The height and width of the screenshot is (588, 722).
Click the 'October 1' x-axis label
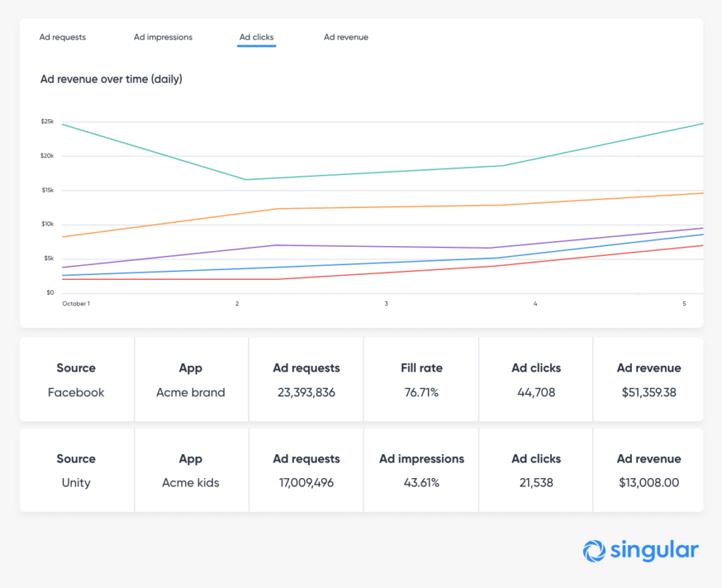(x=76, y=304)
